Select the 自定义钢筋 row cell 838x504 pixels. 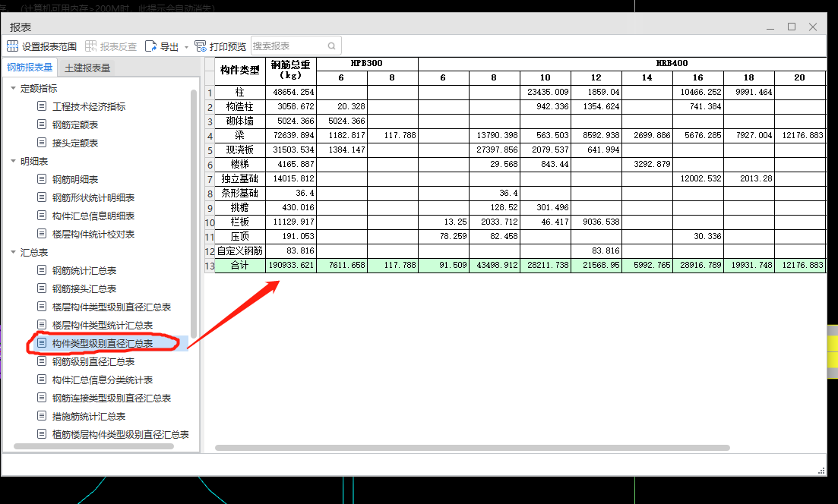[x=240, y=250]
